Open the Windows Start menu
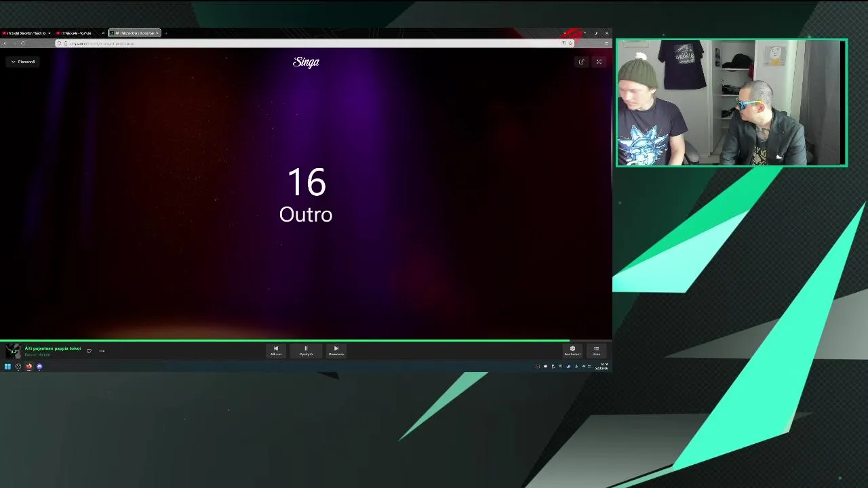This screenshot has height=488, width=868. coord(7,367)
